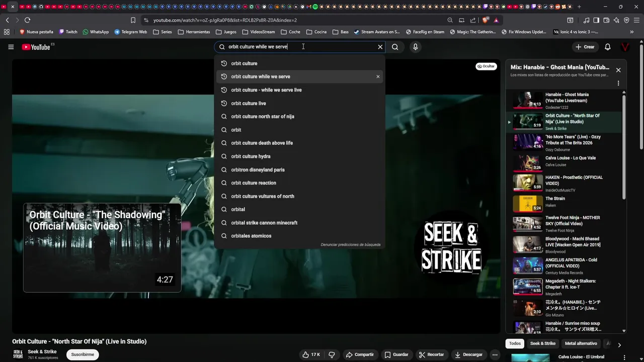Select suggestion 'orbit culture - while we serve live'
The width and height of the screenshot is (644, 362).
300,90
